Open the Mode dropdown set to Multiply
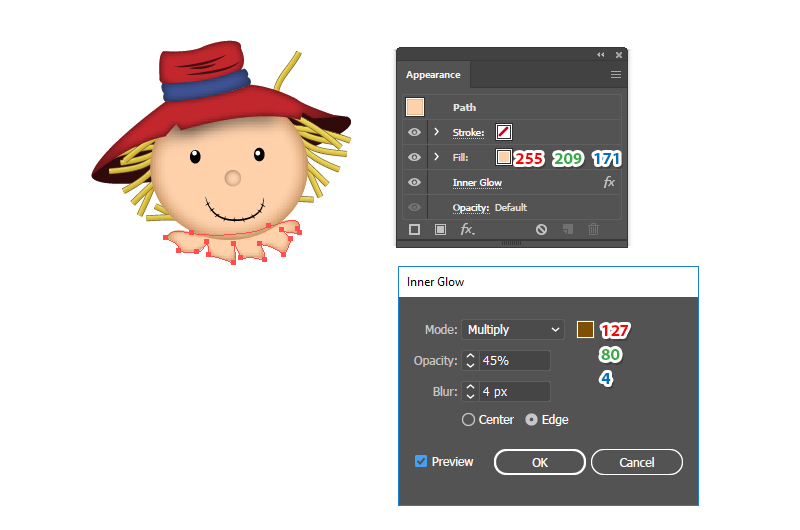Viewport: 800px width, 530px height. [513, 330]
